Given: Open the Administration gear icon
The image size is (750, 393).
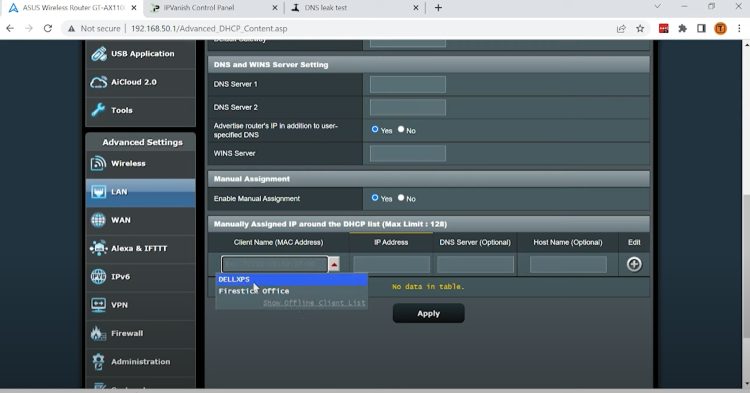Looking at the screenshot, I should 98,361.
